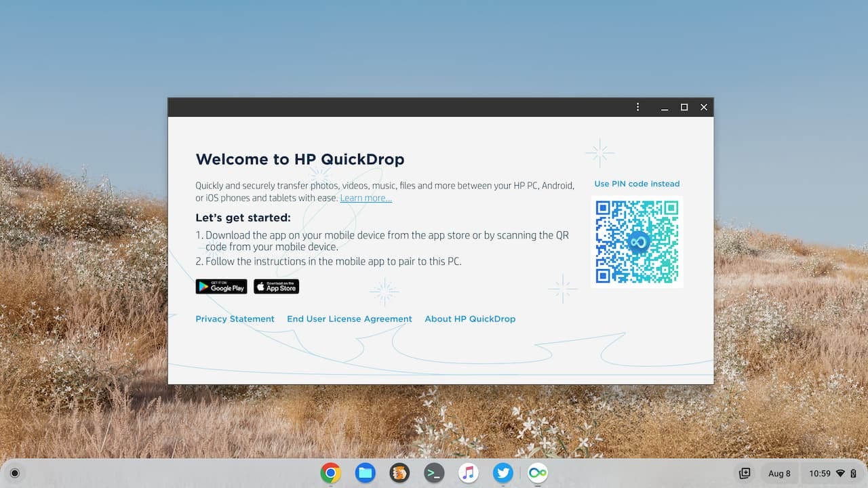Click the Wi-Fi icon in status tray
This screenshot has width=868, height=488.
coord(840,473)
